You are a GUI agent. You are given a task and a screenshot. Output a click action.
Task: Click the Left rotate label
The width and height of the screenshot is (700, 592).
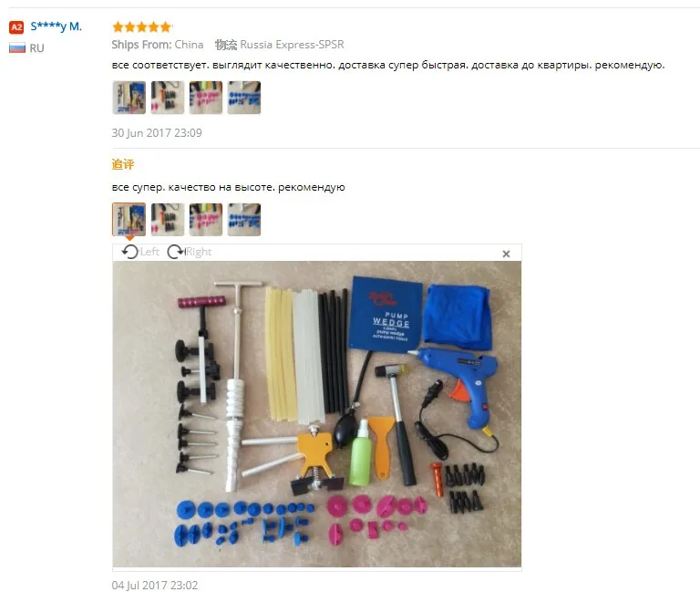(149, 252)
